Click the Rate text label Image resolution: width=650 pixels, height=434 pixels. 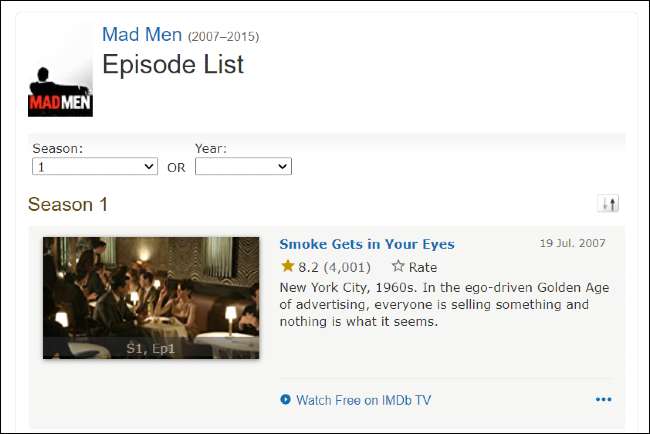[423, 267]
